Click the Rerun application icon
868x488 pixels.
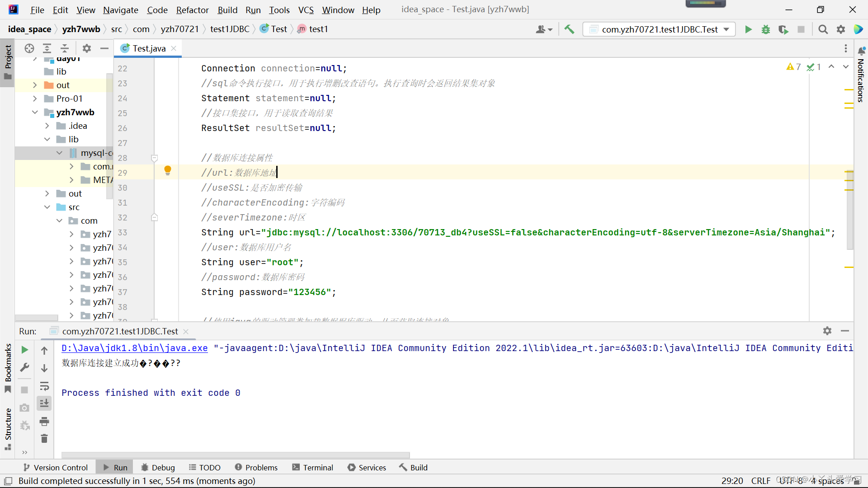click(x=24, y=348)
